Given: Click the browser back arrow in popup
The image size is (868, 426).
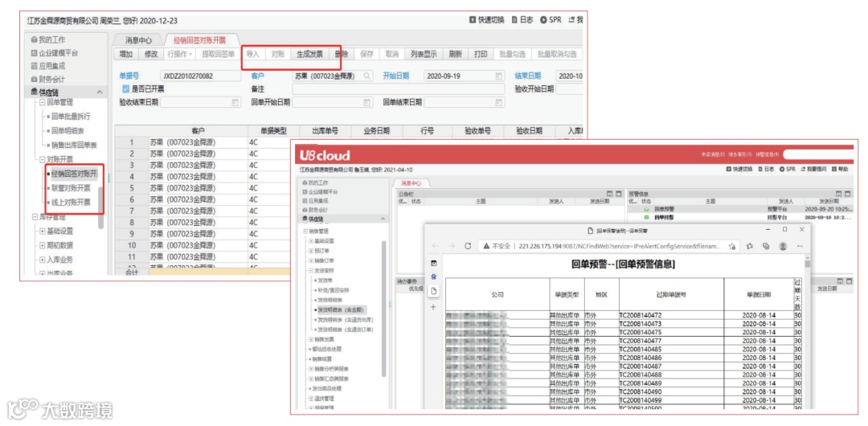Looking at the screenshot, I should pyautogui.click(x=435, y=246).
